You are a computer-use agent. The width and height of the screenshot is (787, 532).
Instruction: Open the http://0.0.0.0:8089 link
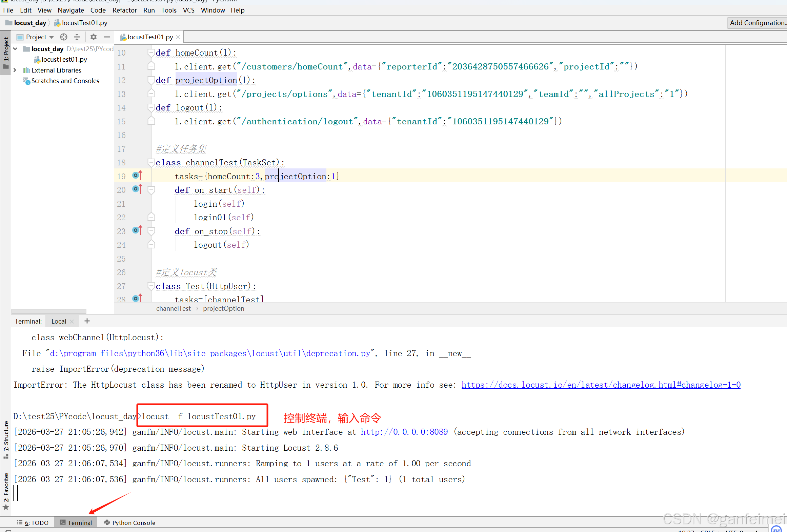(404, 432)
